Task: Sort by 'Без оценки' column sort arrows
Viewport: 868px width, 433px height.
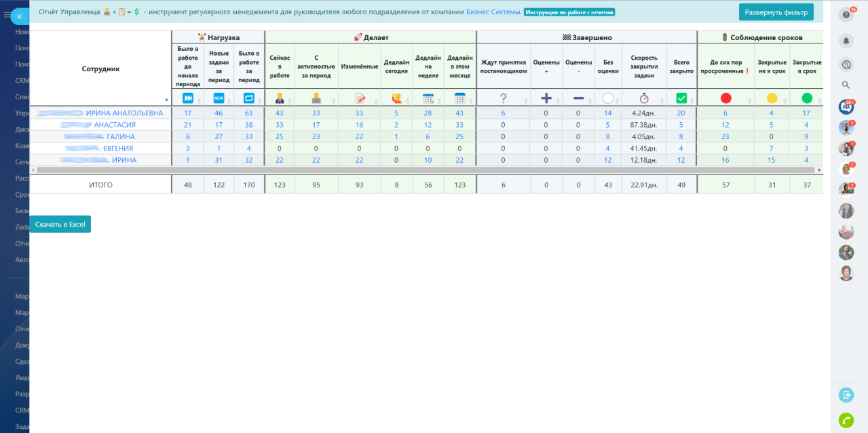Action: pos(617,100)
